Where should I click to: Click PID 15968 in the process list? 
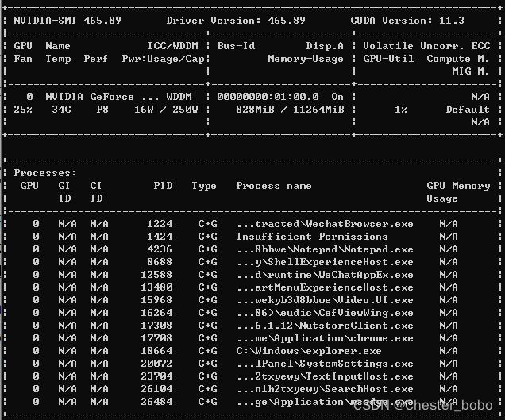156,300
